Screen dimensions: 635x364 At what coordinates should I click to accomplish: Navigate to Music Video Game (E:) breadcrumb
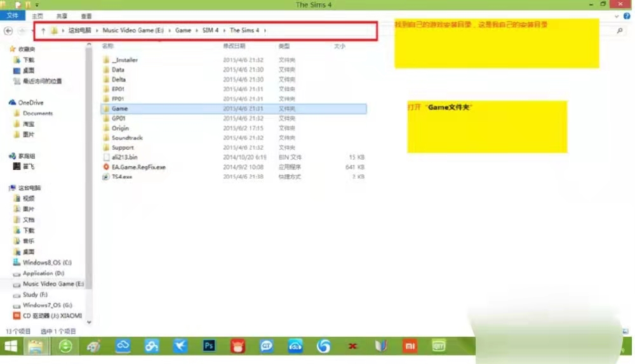coord(133,30)
